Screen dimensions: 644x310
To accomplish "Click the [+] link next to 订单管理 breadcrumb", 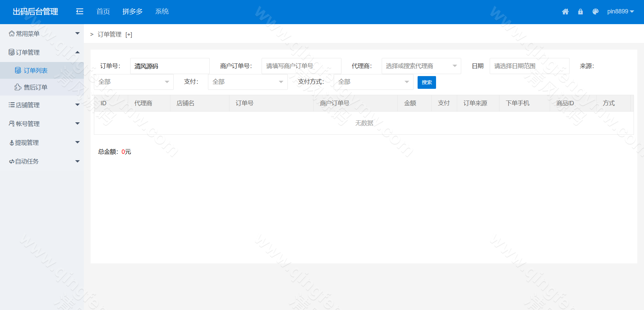I will tap(128, 34).
